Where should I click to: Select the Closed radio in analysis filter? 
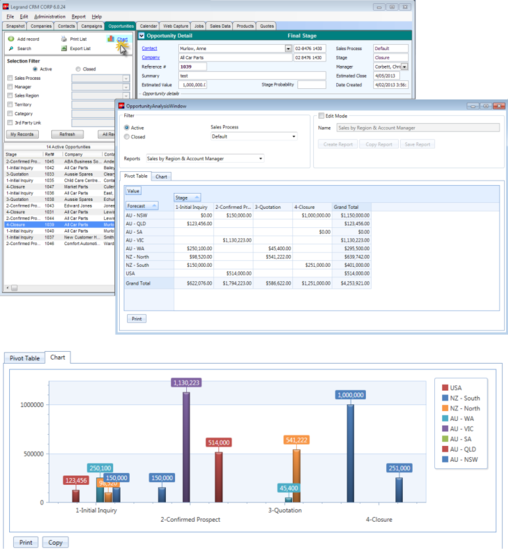(127, 137)
